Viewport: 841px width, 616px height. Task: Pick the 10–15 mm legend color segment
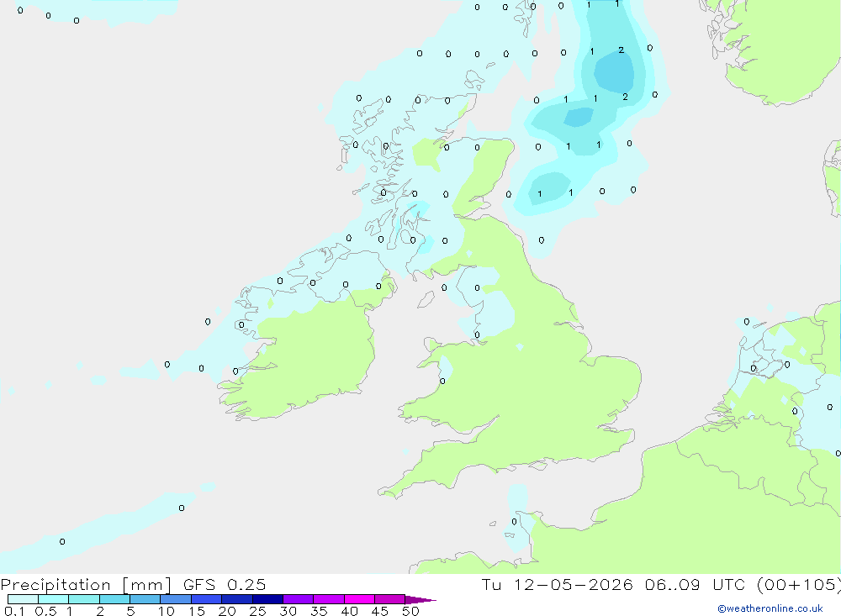pos(176,599)
